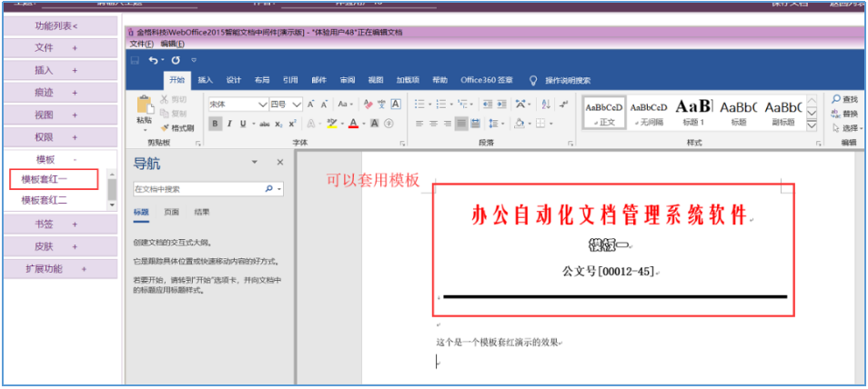The width and height of the screenshot is (868, 389).
Task: Switch to the 插入 ribbon tab
Action: [x=206, y=80]
